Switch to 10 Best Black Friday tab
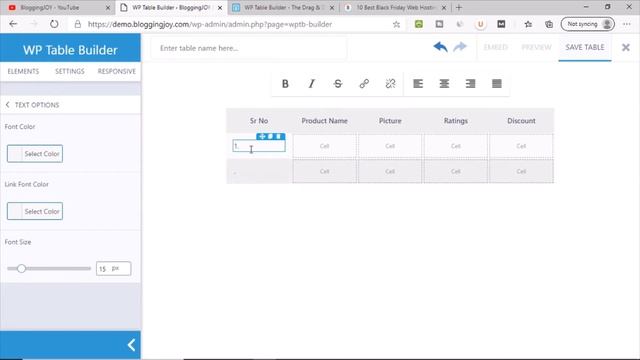This screenshot has height=360, width=640. [x=395, y=7]
